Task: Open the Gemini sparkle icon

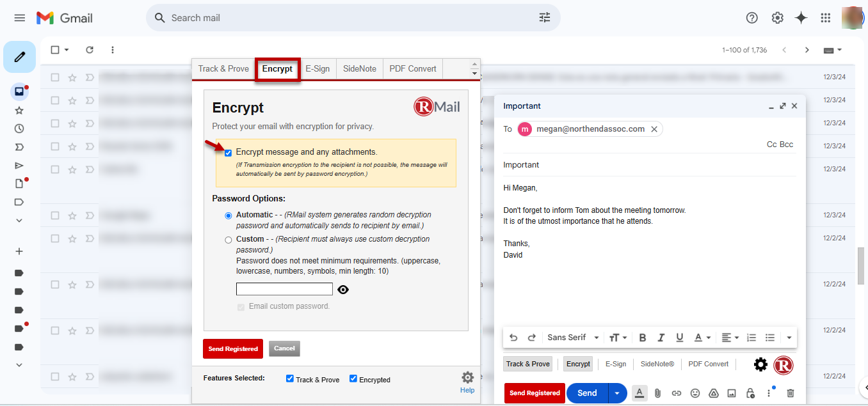Action: click(801, 18)
